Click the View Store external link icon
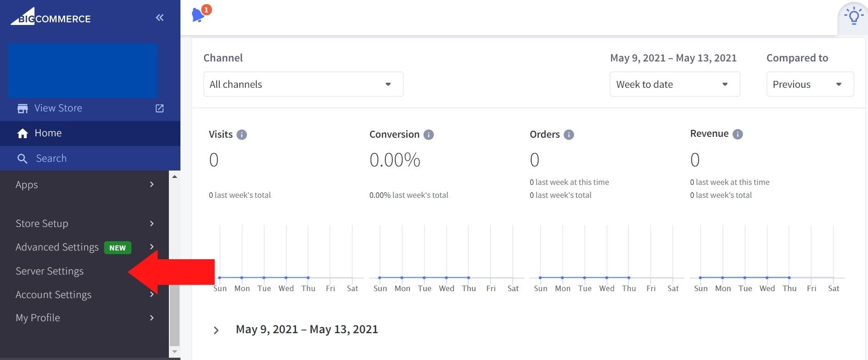Image resolution: width=868 pixels, height=360 pixels. point(160,108)
